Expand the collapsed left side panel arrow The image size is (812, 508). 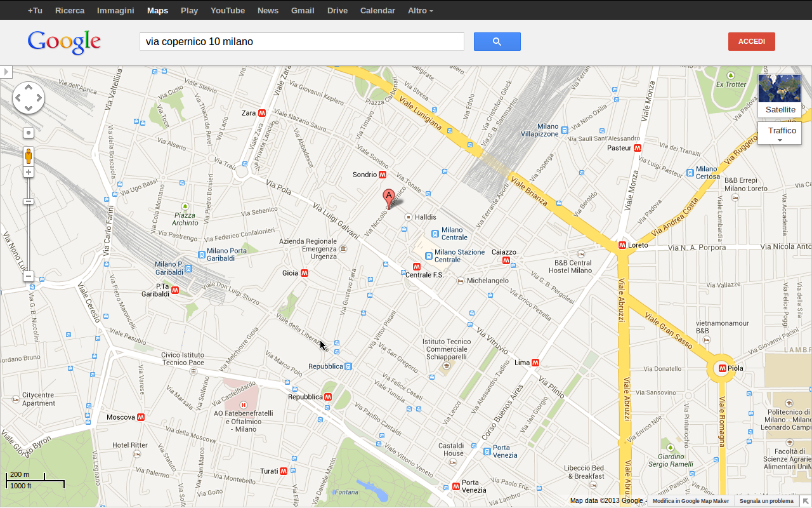6,72
